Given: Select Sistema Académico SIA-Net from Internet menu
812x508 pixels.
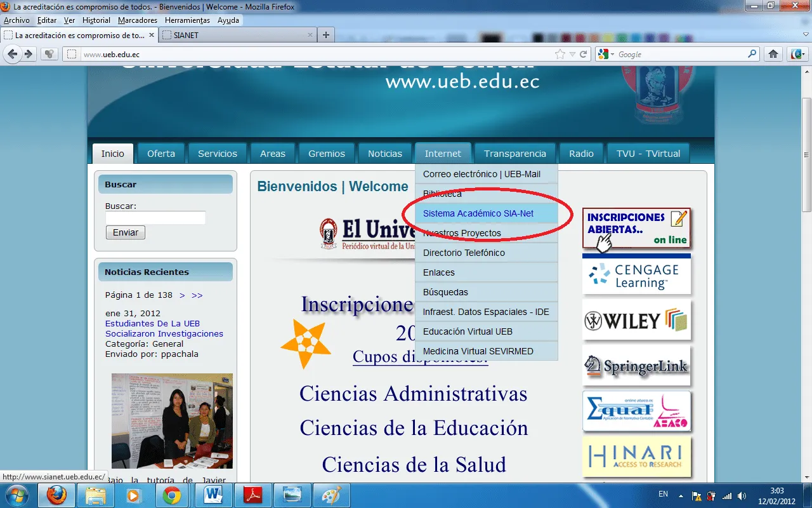Looking at the screenshot, I should pyautogui.click(x=478, y=213).
